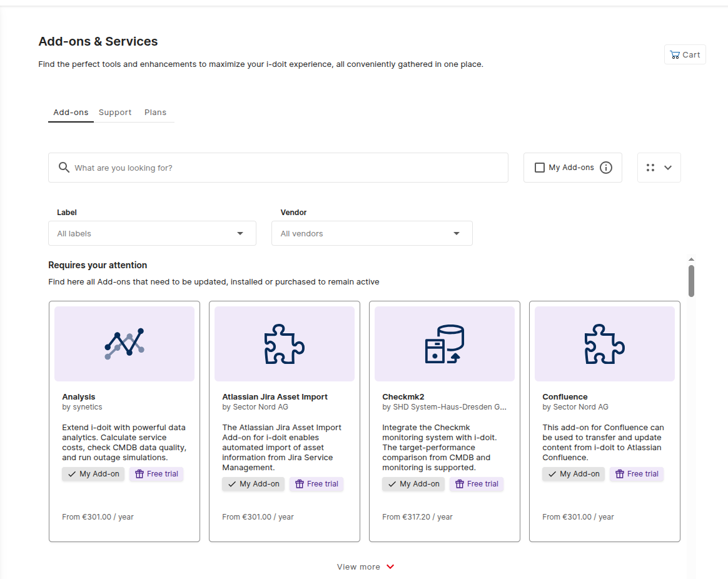The image size is (728, 579).
Task: Click the Confluence puzzle piece icon
Action: tap(605, 344)
